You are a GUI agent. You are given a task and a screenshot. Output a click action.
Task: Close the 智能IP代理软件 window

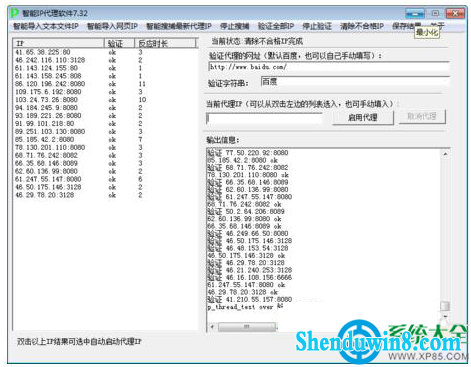coord(455,14)
